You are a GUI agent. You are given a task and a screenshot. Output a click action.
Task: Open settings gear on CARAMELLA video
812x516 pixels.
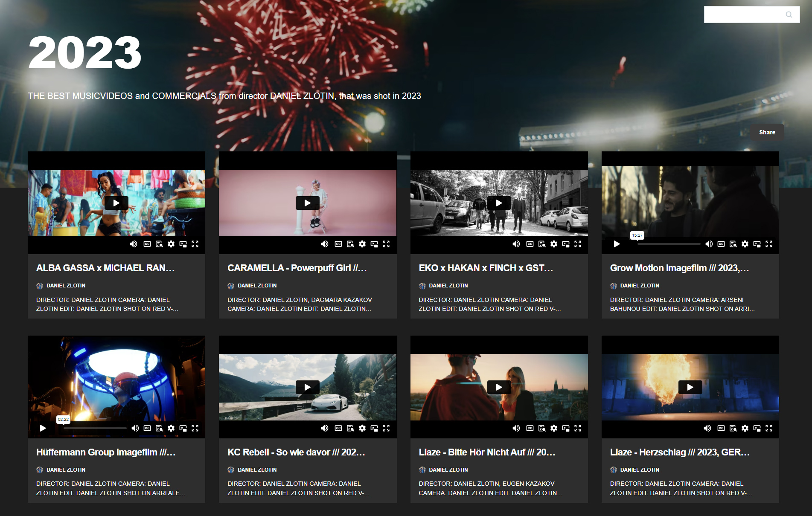point(362,244)
